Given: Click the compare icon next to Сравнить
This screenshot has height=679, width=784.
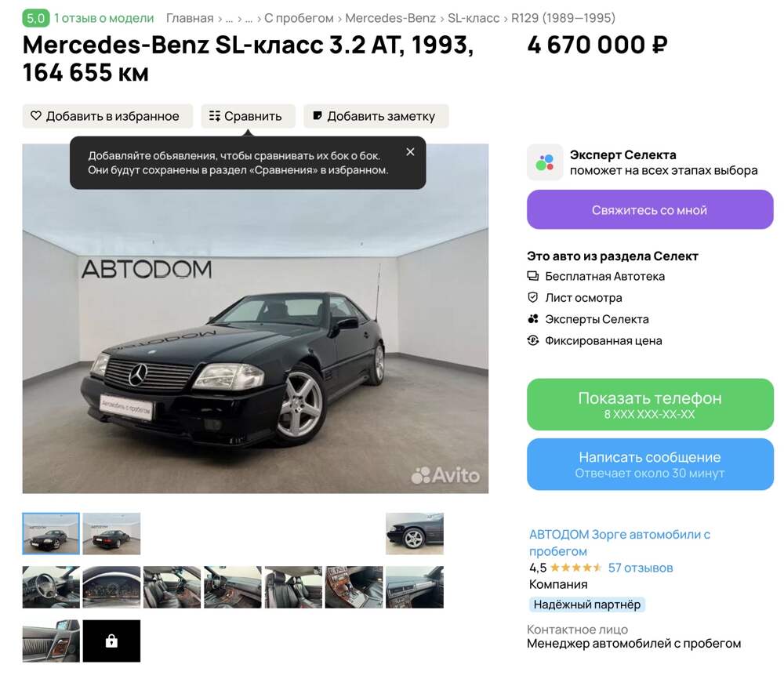Looking at the screenshot, I should [215, 116].
